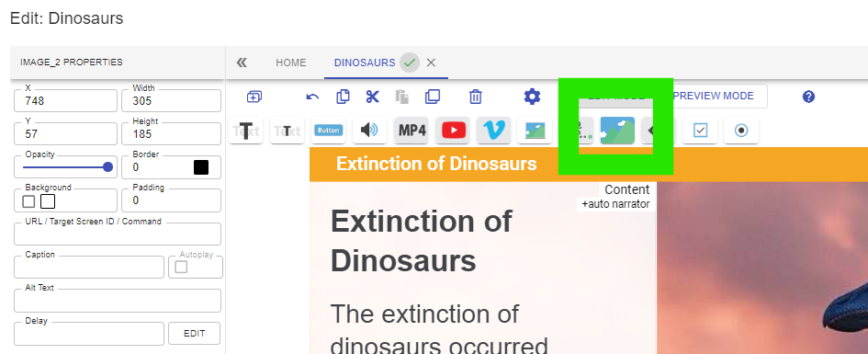The image size is (868, 354).
Task: Delete the selected element with trash icon
Action: pyautogui.click(x=476, y=97)
